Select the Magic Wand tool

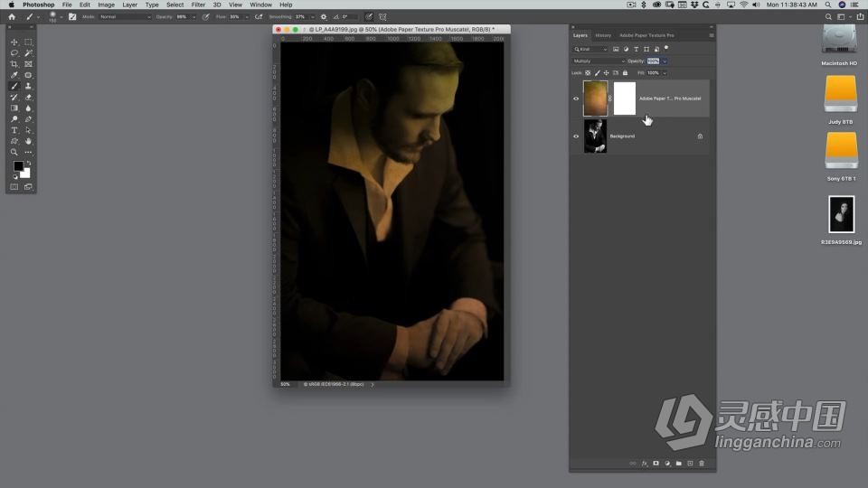(28, 53)
